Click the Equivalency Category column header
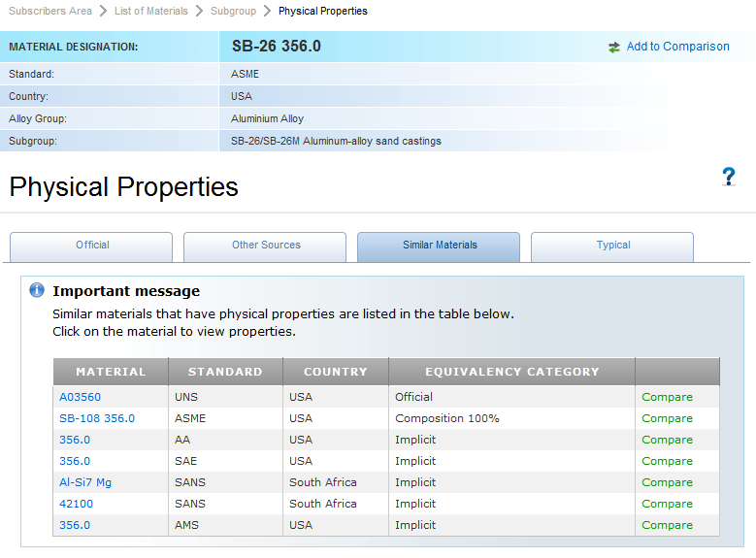The image size is (756, 558). [511, 372]
